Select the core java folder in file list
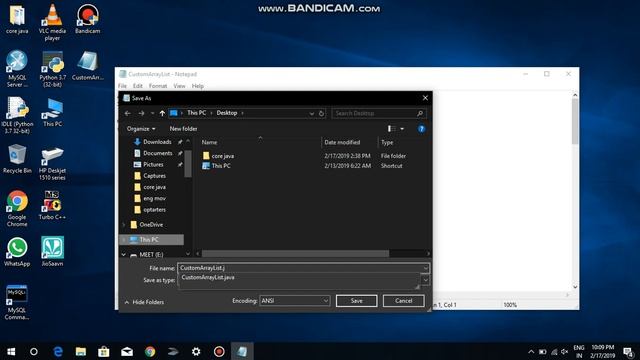Screen dimensions: 640x360 [x=222, y=156]
